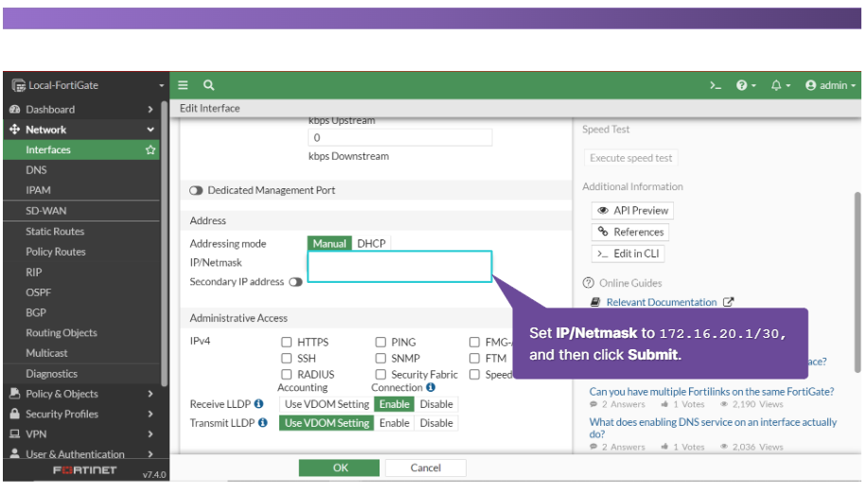Check the SSH access checkbox
The height and width of the screenshot is (494, 868).
[x=286, y=358]
